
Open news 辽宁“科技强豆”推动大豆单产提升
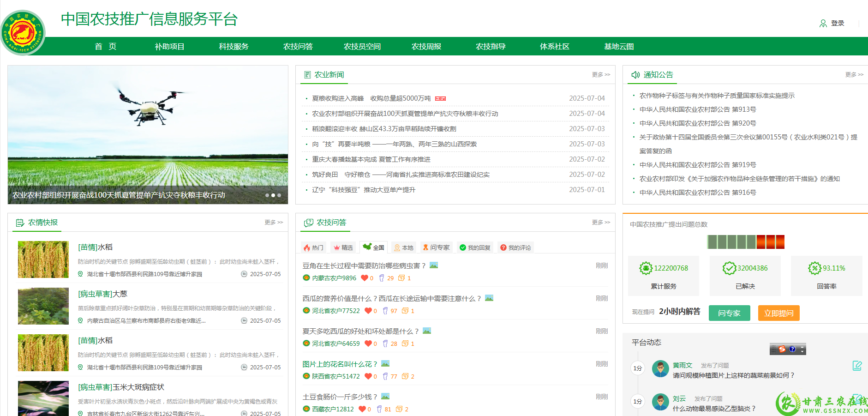[364, 190]
